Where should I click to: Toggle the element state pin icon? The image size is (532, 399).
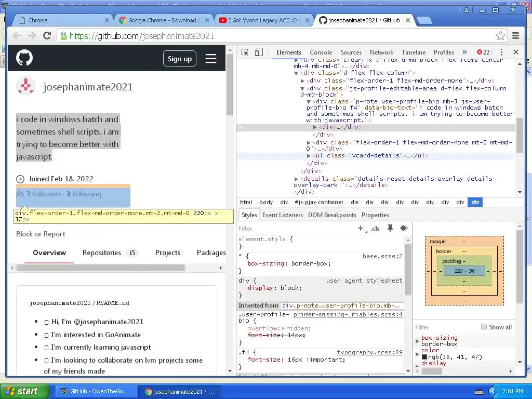point(390,229)
